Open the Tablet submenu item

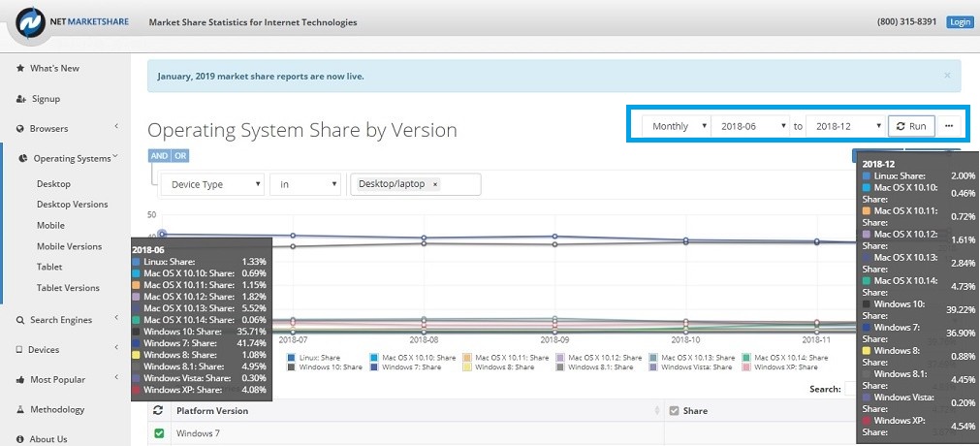click(x=49, y=267)
